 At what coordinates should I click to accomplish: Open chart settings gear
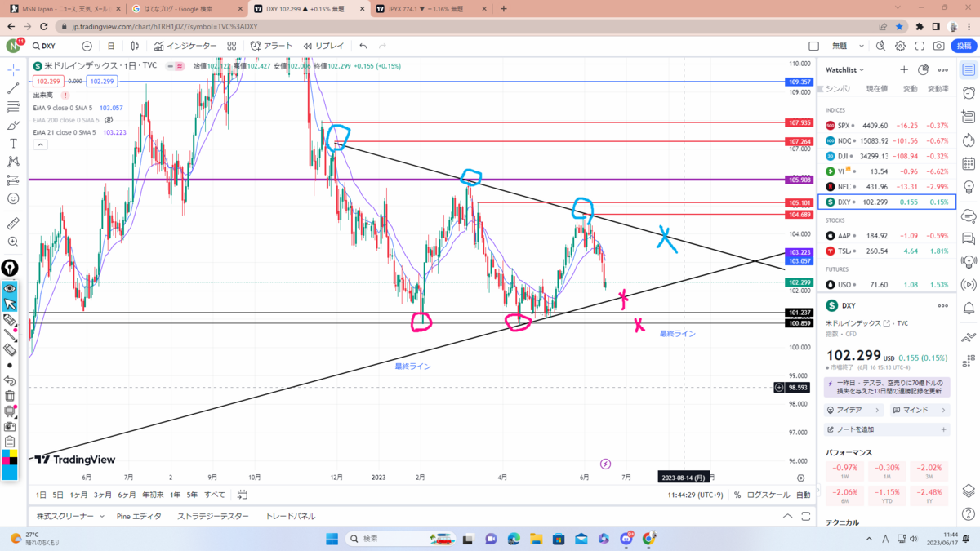click(901, 47)
